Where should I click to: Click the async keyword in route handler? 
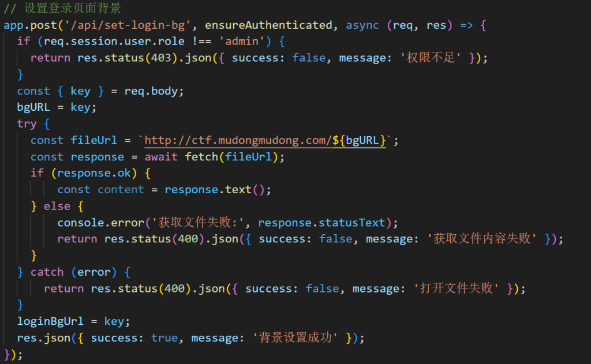pyautogui.click(x=362, y=25)
